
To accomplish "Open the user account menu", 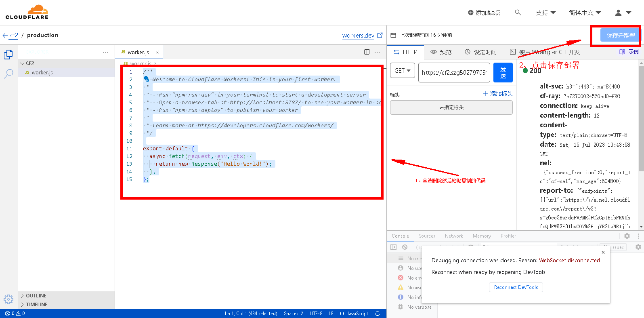I will tap(623, 13).
